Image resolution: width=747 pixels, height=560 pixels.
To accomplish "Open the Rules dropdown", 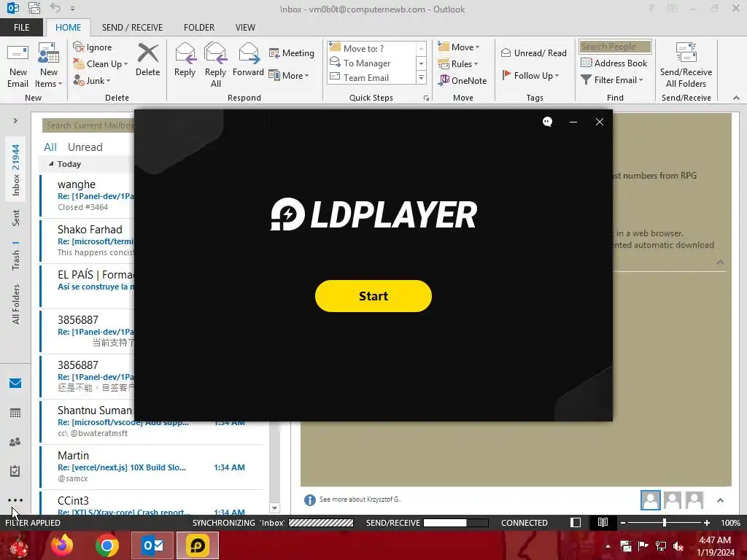I will click(x=458, y=64).
